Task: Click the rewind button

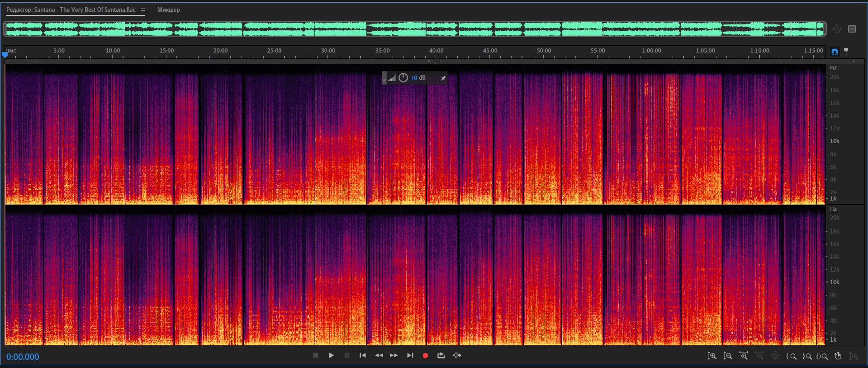Action: [x=379, y=355]
